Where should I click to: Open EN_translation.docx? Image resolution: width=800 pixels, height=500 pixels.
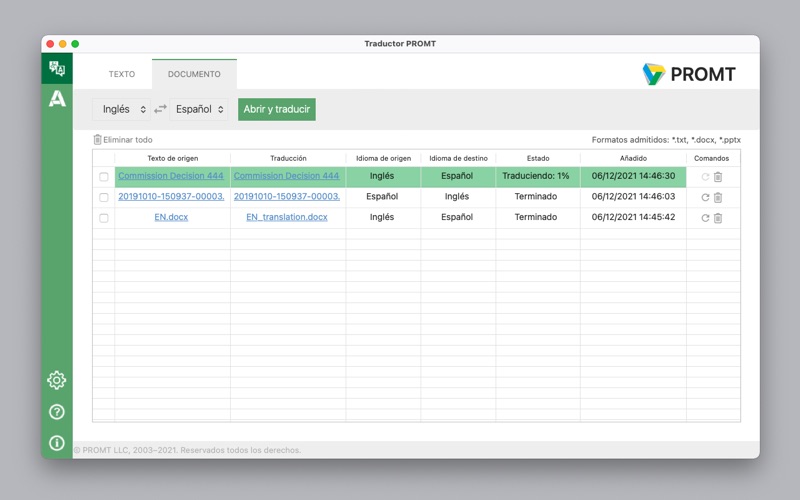click(287, 217)
